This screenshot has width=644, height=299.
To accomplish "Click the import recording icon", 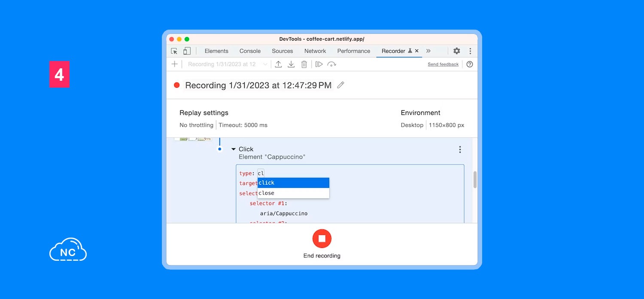I will tap(278, 64).
